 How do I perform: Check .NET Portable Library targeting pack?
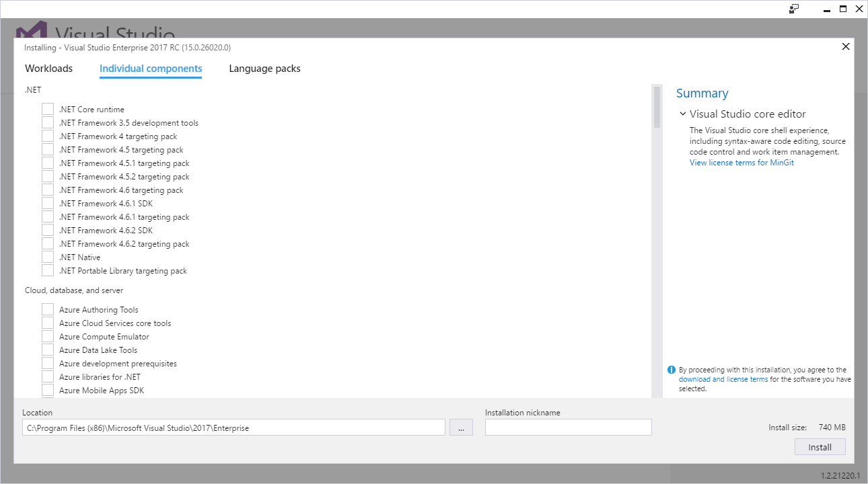(x=48, y=270)
